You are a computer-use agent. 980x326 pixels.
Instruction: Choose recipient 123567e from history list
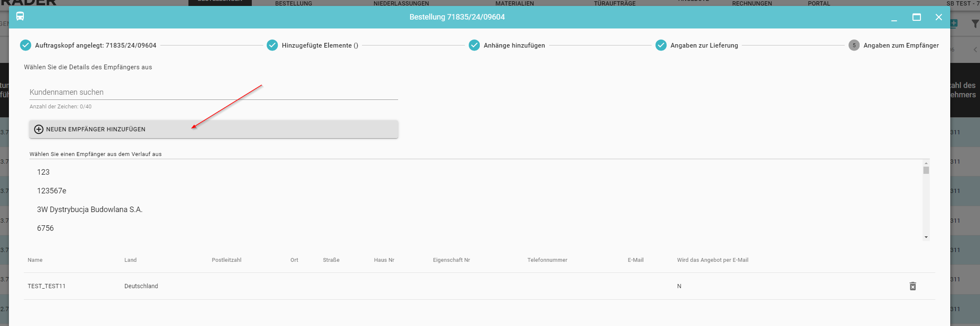click(51, 191)
